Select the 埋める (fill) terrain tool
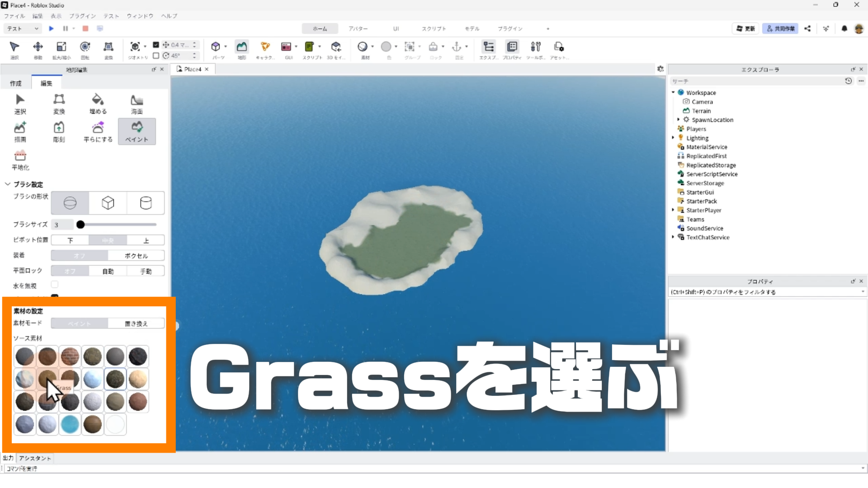 pos(98,104)
